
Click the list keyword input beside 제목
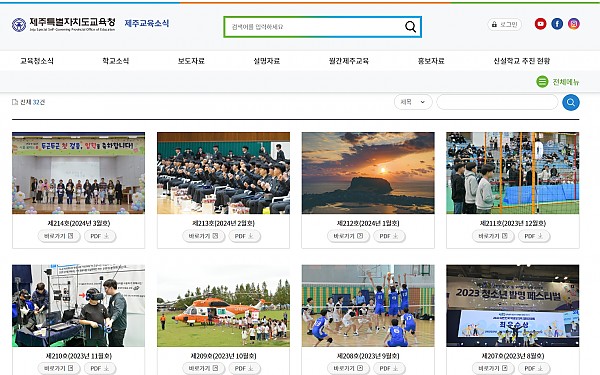tap(497, 102)
